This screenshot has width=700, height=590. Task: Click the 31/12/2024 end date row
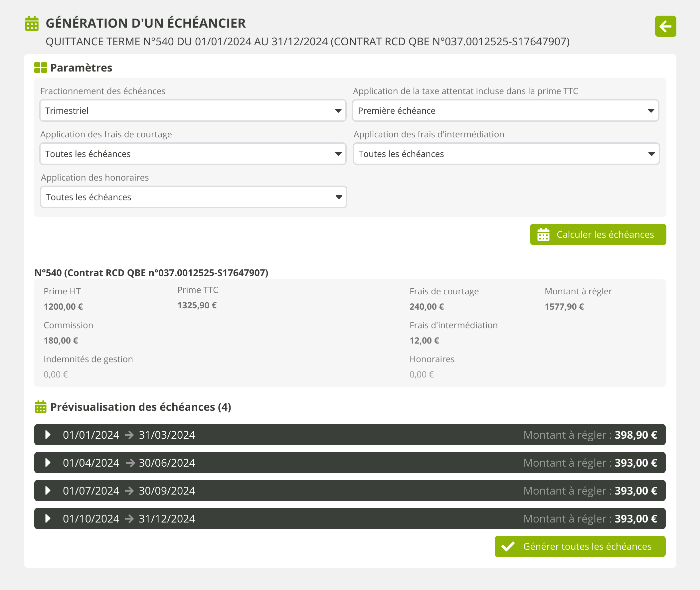(x=167, y=518)
